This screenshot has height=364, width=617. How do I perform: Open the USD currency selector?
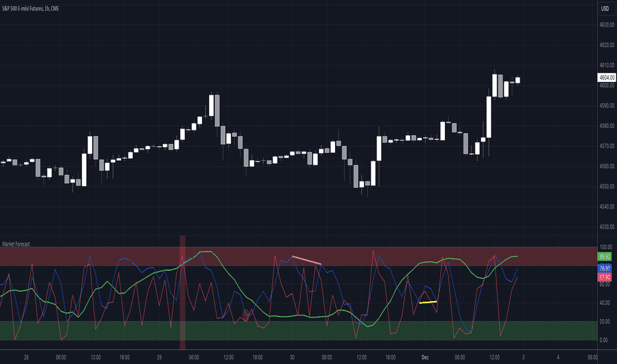[605, 8]
